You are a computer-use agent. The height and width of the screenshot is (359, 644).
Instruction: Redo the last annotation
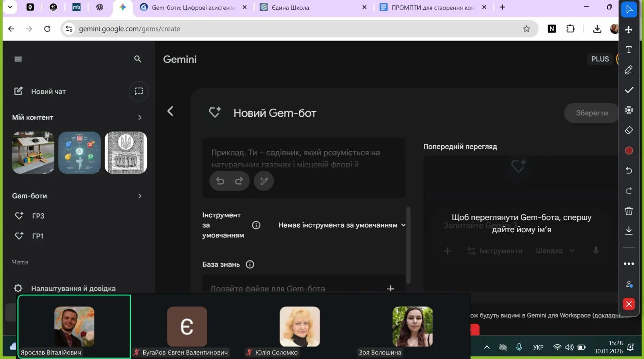tap(629, 191)
